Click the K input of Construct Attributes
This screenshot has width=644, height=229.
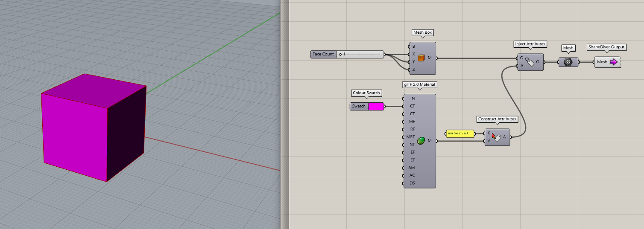coord(489,133)
